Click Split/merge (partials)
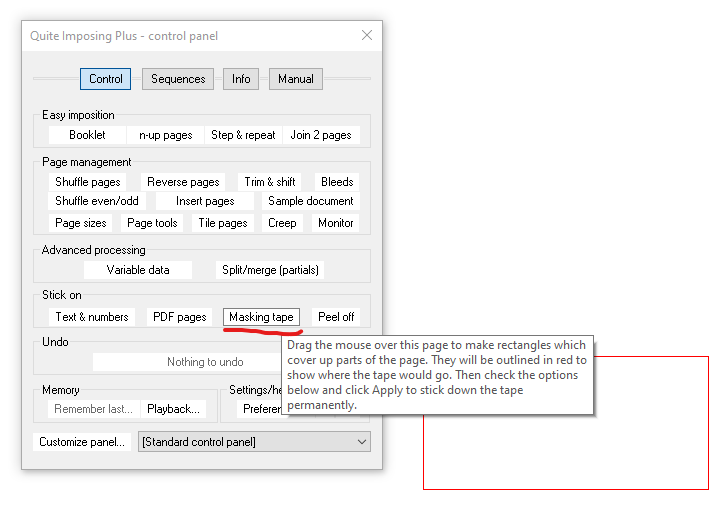 click(270, 270)
